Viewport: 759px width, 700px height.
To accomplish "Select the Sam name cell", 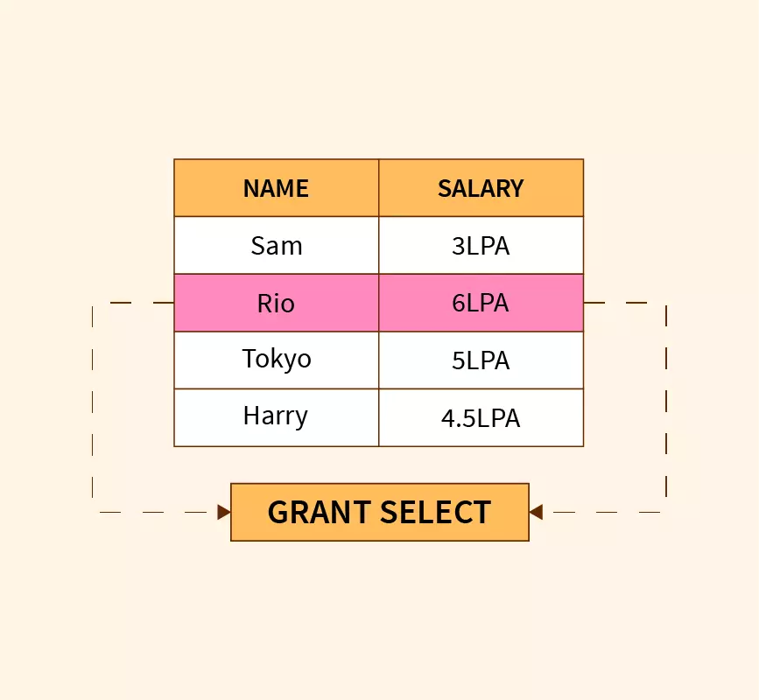I will (276, 246).
